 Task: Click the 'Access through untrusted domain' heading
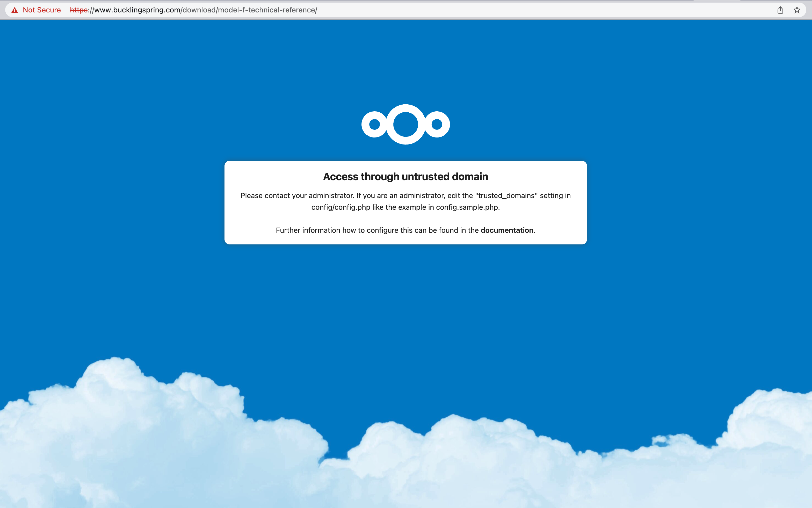point(405,176)
